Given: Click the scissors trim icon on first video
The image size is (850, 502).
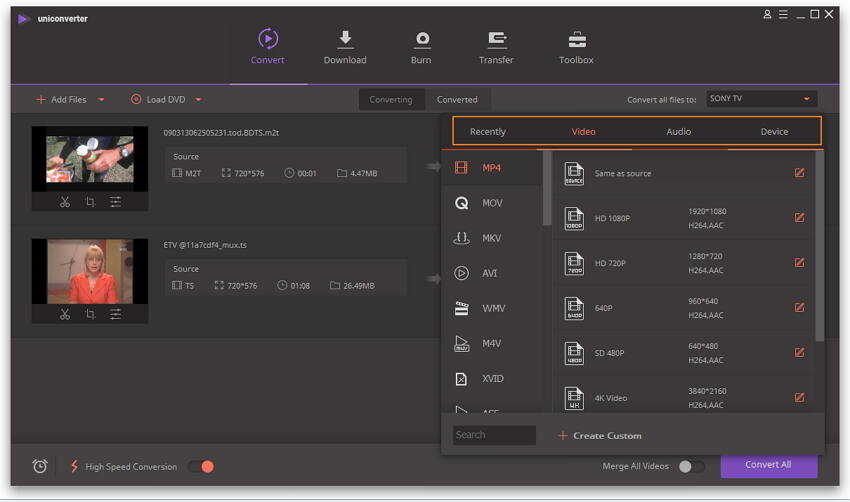Looking at the screenshot, I should 65,202.
